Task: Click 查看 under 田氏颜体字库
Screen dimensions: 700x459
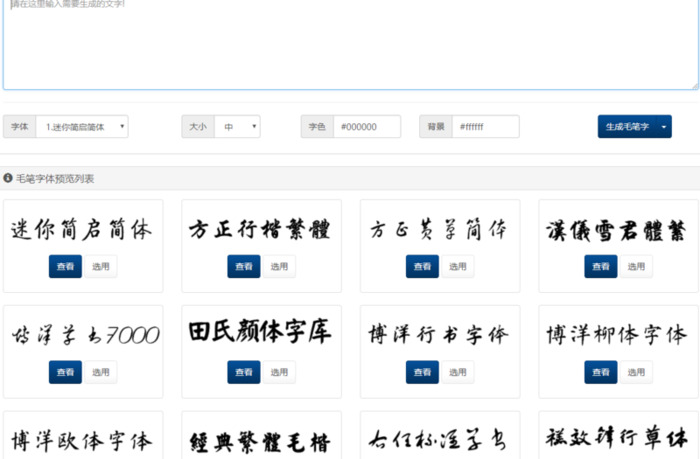Action: click(x=244, y=372)
